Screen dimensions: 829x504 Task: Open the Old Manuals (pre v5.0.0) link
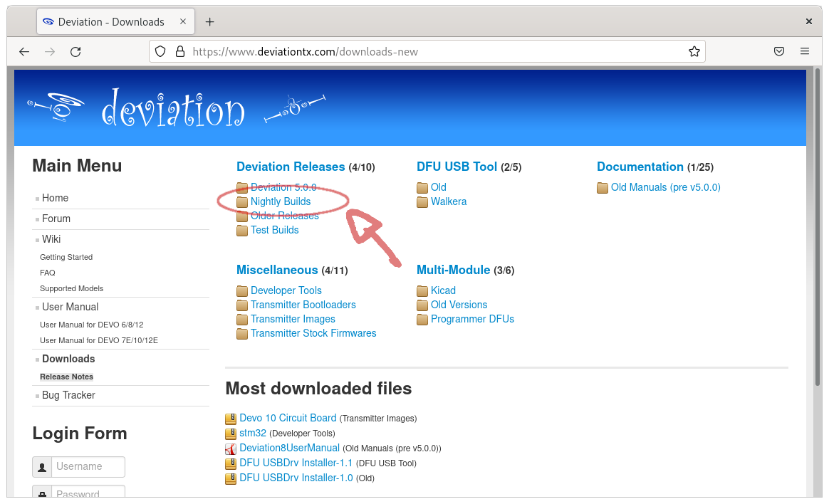(666, 187)
